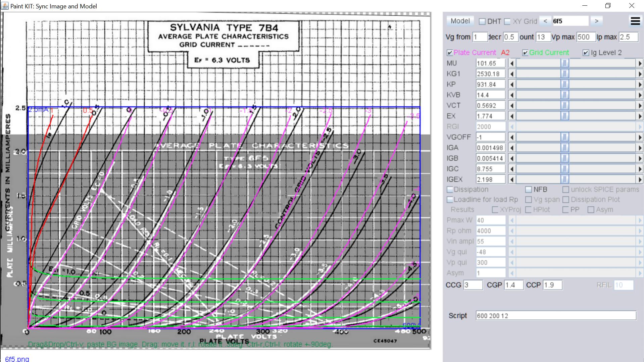
Task: Toggle unlock SPICE params checkbox
Action: [x=566, y=190]
